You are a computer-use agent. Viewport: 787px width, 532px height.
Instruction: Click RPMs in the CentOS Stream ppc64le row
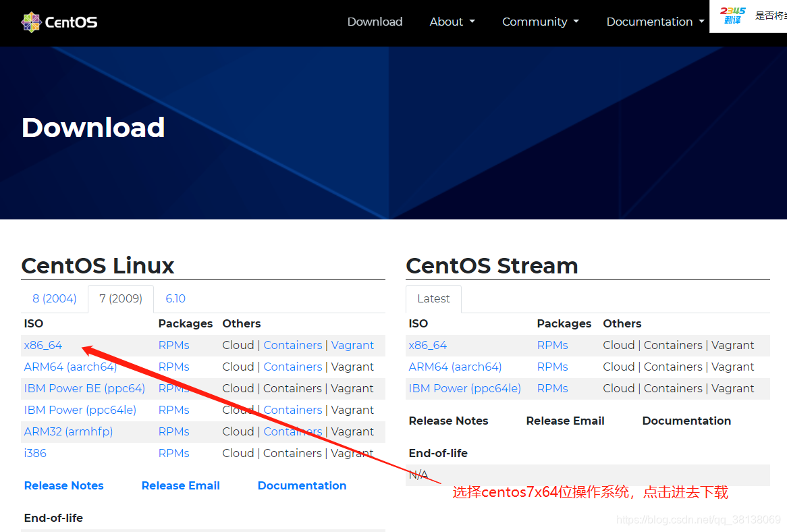pos(552,388)
